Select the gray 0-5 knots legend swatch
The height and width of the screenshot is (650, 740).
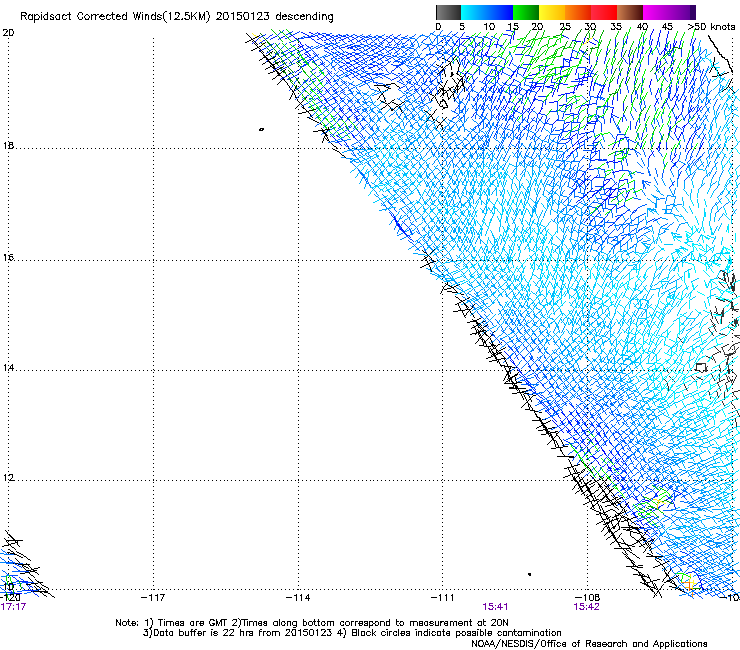click(448, 12)
